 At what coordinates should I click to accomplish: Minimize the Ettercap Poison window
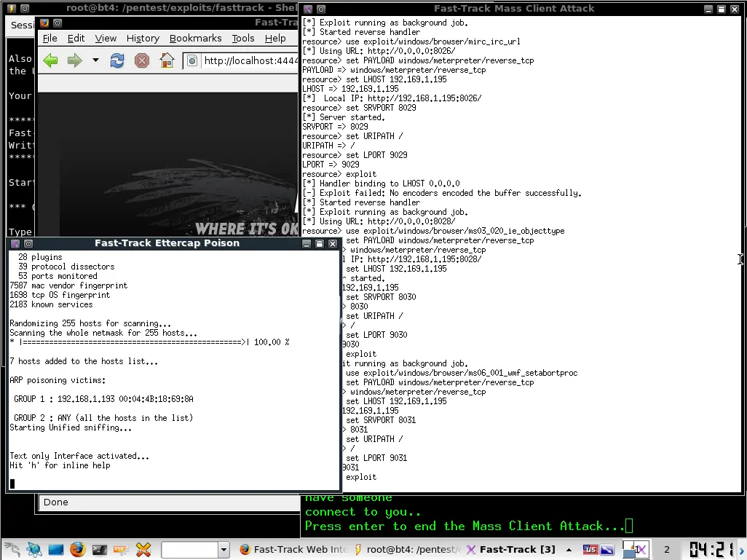point(307,243)
